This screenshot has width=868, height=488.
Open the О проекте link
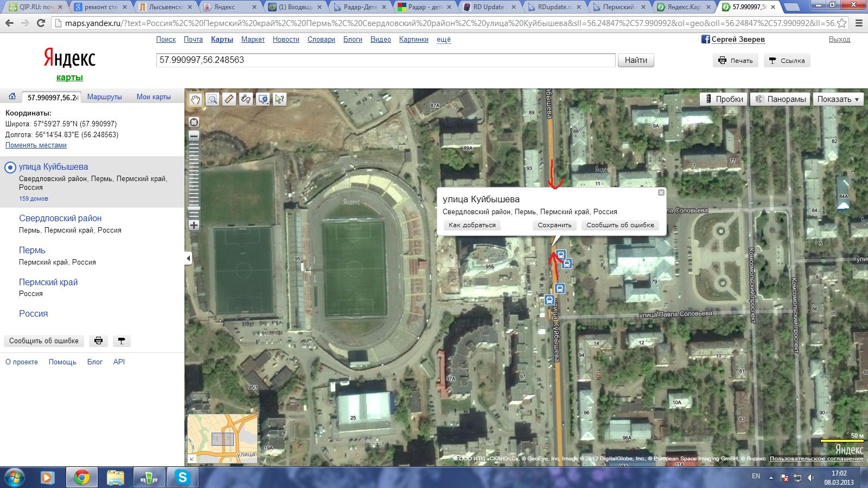22,362
